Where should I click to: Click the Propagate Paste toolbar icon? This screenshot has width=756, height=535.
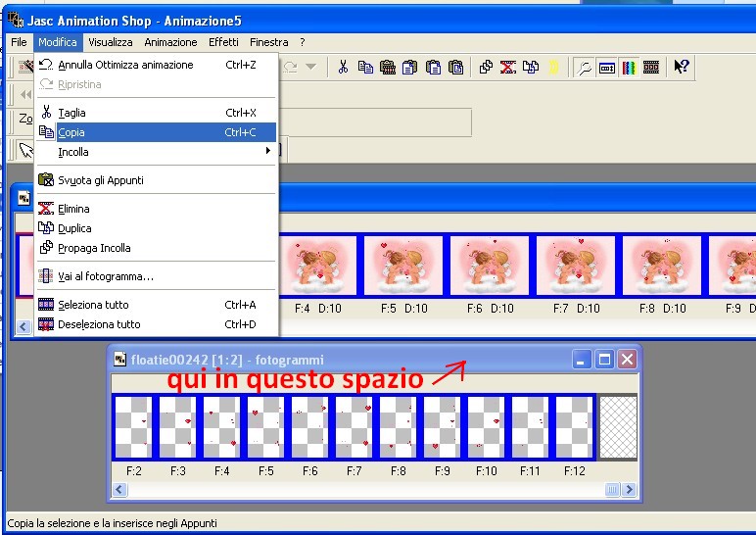click(486, 67)
